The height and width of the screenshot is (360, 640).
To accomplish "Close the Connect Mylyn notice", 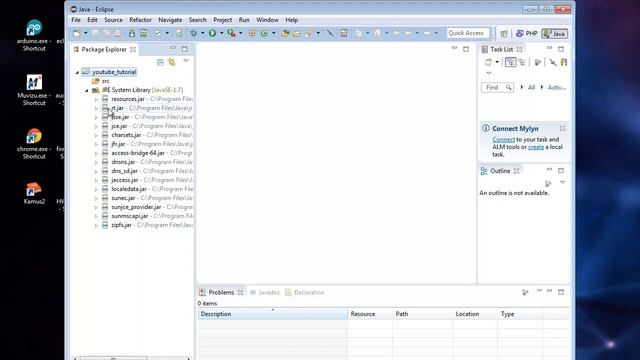I will point(562,129).
